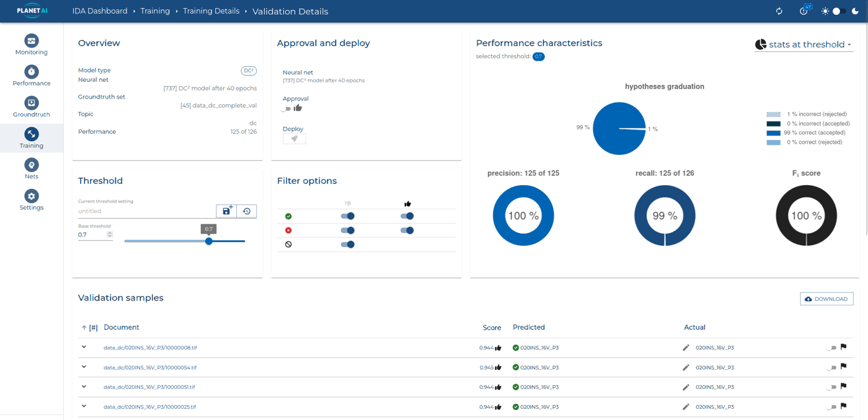
Task: Save threshold setting with the disk icon
Action: tap(226, 211)
